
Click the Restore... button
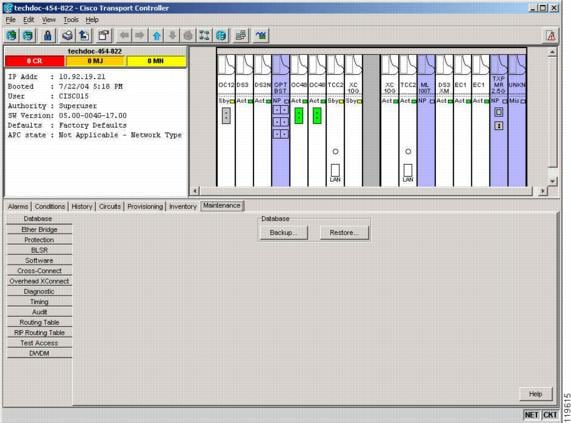click(x=344, y=233)
